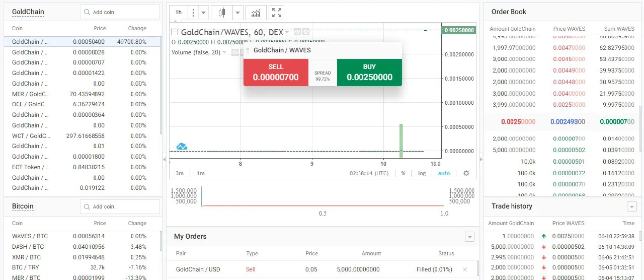Open chart settings gear icon
This screenshot has width=644, height=280.
[466, 173]
